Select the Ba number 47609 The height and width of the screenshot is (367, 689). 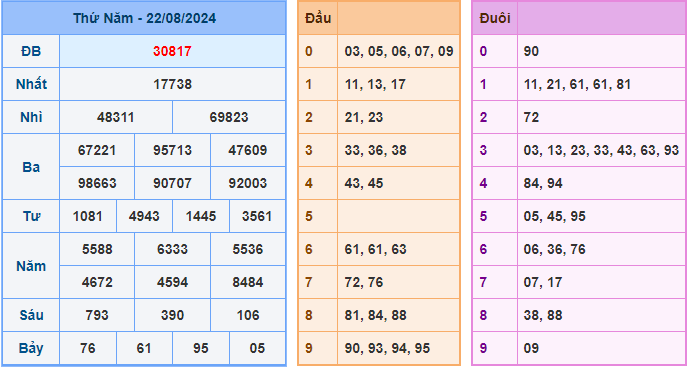click(x=248, y=150)
